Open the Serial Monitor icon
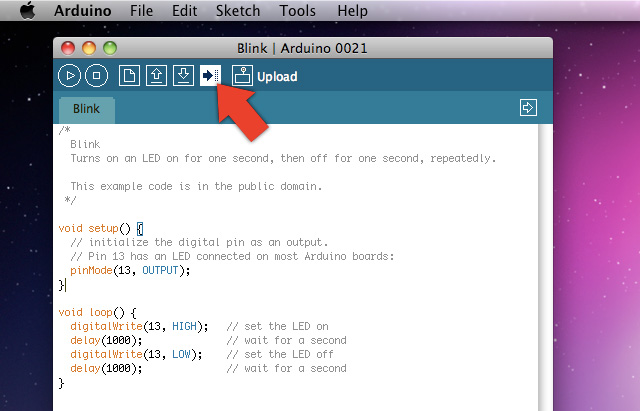The width and height of the screenshot is (640, 411). (242, 75)
